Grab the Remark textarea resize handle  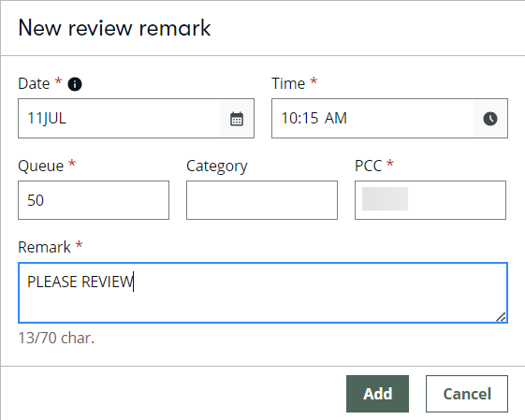[501, 317]
